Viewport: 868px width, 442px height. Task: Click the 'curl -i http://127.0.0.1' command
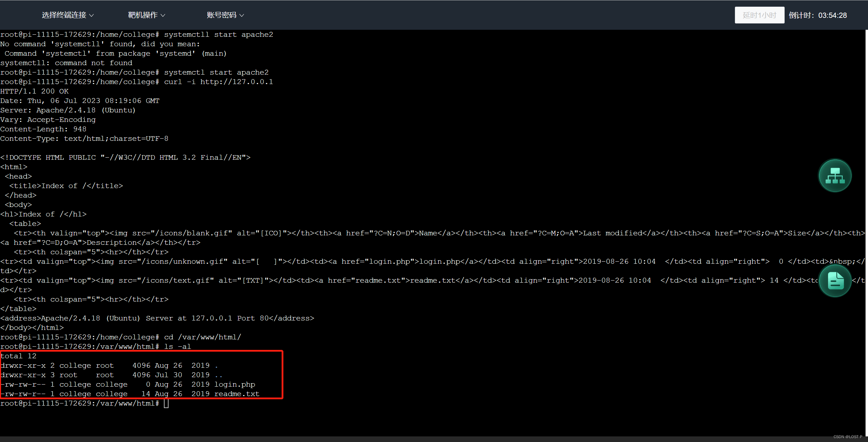pyautogui.click(x=218, y=82)
